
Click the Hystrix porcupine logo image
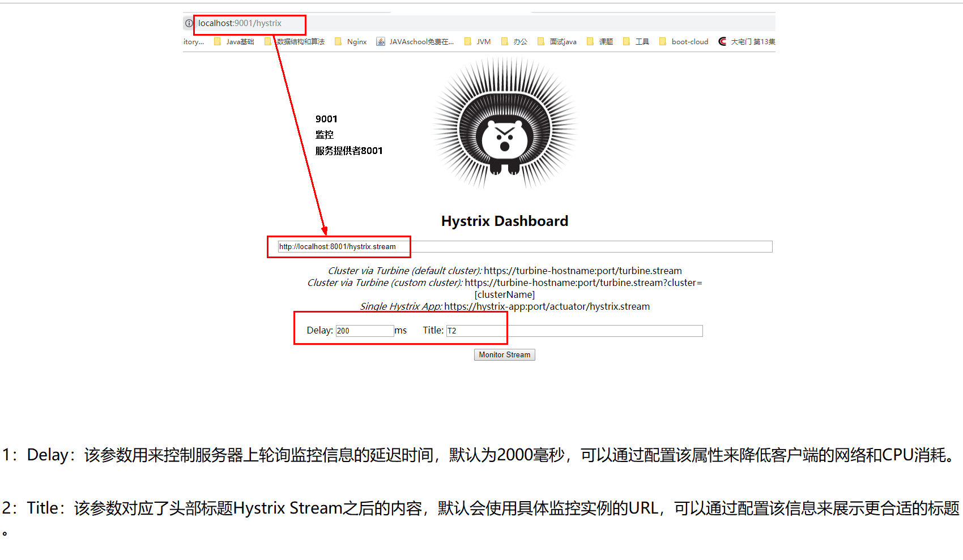505,122
